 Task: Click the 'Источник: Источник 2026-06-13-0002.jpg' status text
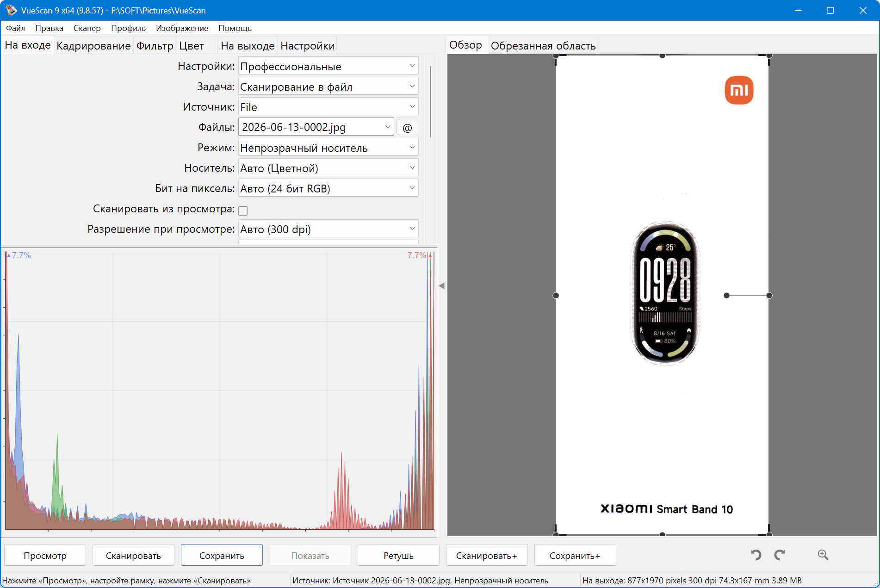(420, 580)
